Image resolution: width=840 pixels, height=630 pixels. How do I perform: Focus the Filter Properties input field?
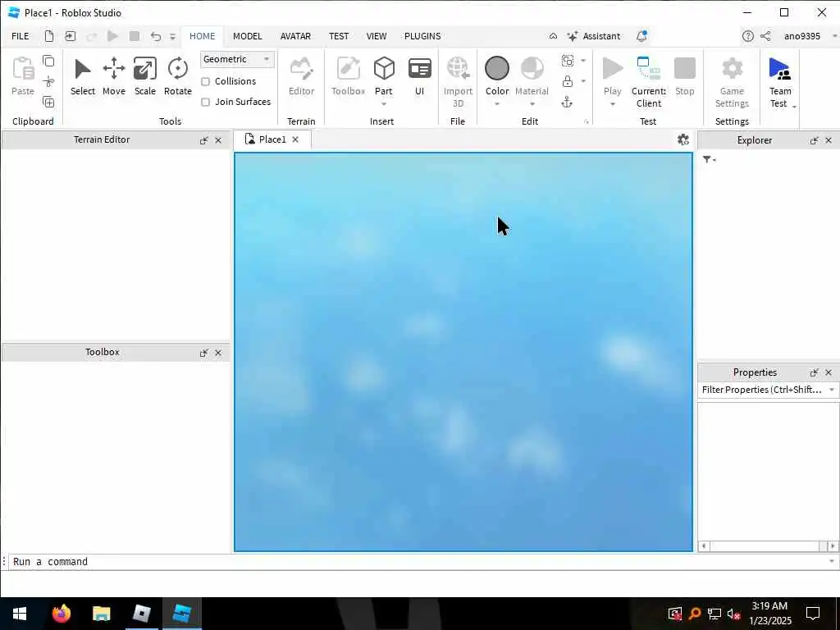[x=763, y=390]
